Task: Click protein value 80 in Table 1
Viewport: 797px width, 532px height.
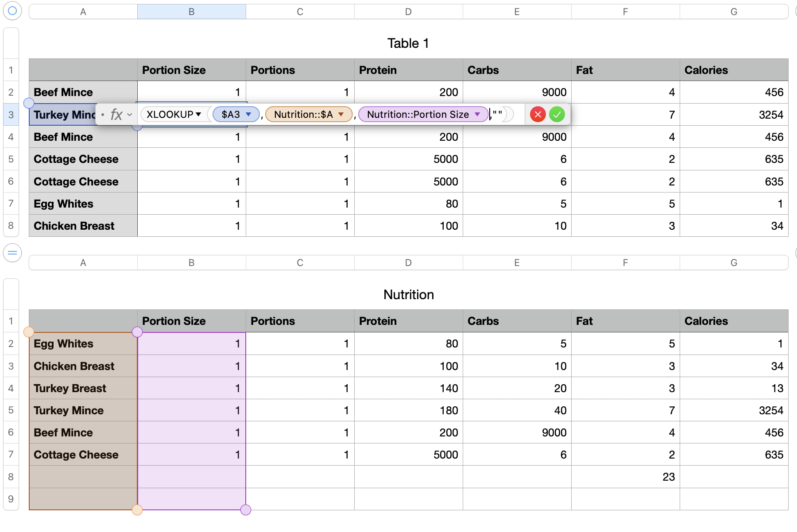Action: [452, 204]
